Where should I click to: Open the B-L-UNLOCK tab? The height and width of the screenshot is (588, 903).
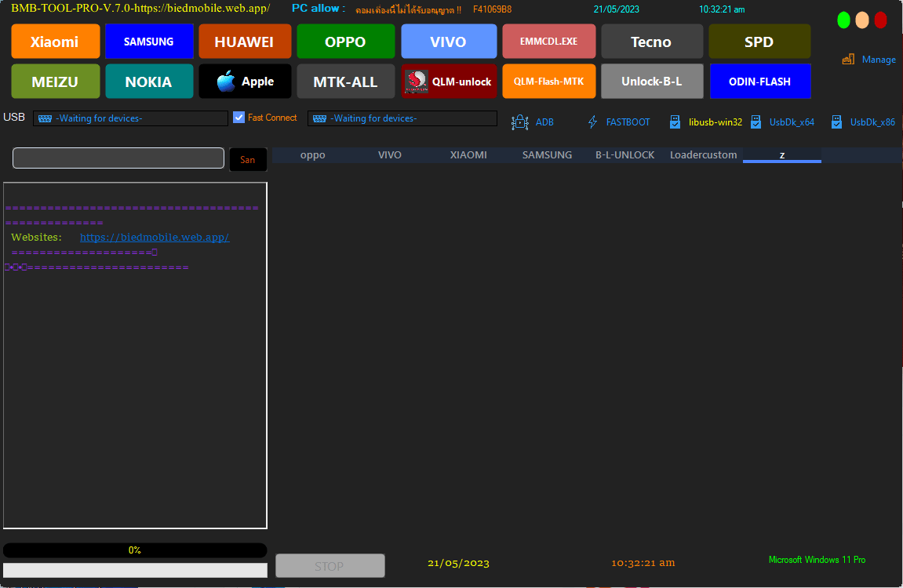[624, 154]
